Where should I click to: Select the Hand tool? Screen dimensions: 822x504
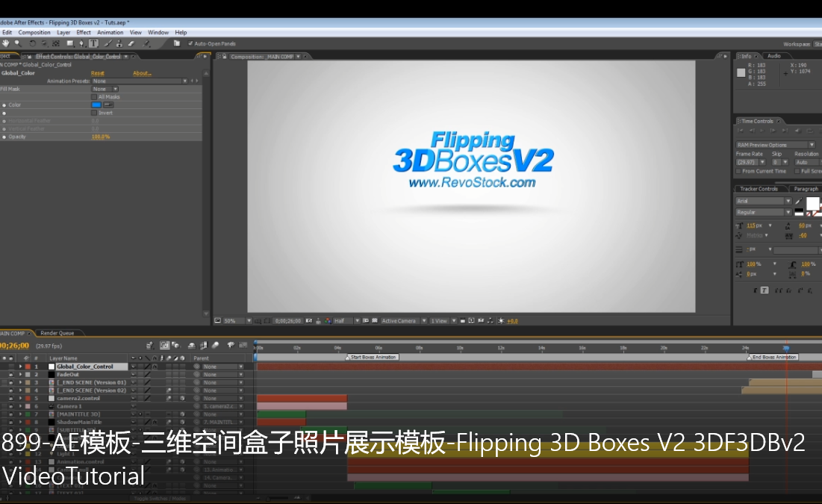click(6, 43)
